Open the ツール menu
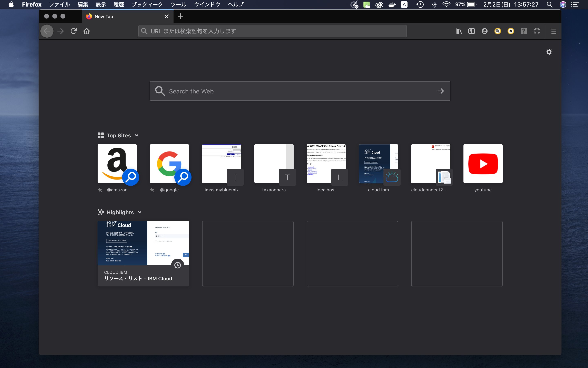The height and width of the screenshot is (368, 588). pyautogui.click(x=179, y=4)
